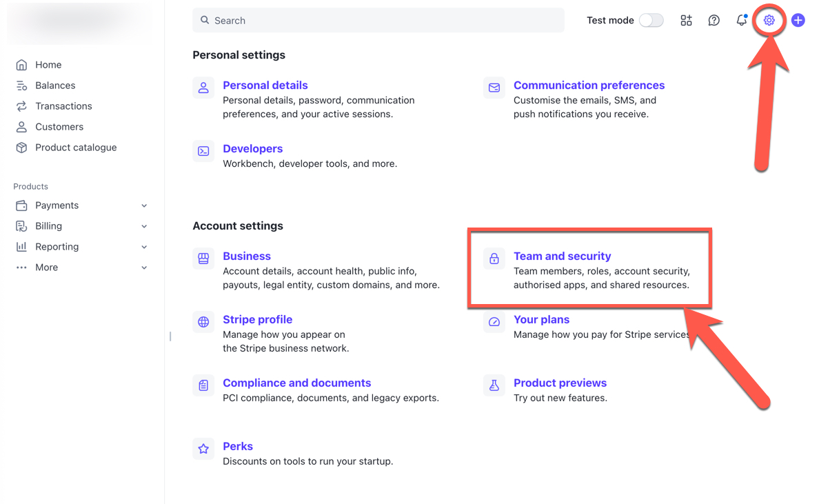Open the apps grid icon in header

(x=687, y=21)
